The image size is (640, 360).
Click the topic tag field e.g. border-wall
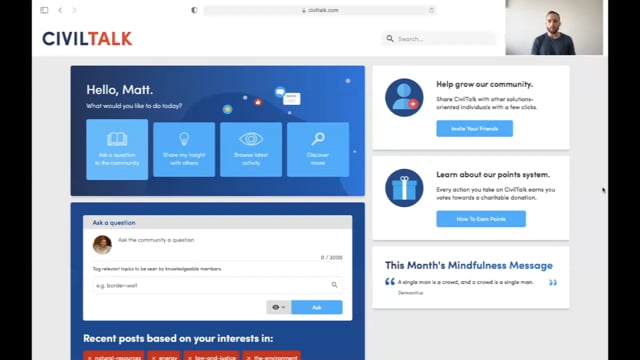point(218,285)
